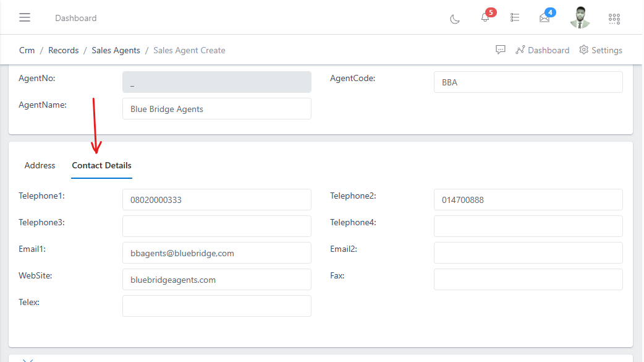The image size is (644, 362).
Task: Open the messages envelope with 4 unread
Action: (544, 19)
